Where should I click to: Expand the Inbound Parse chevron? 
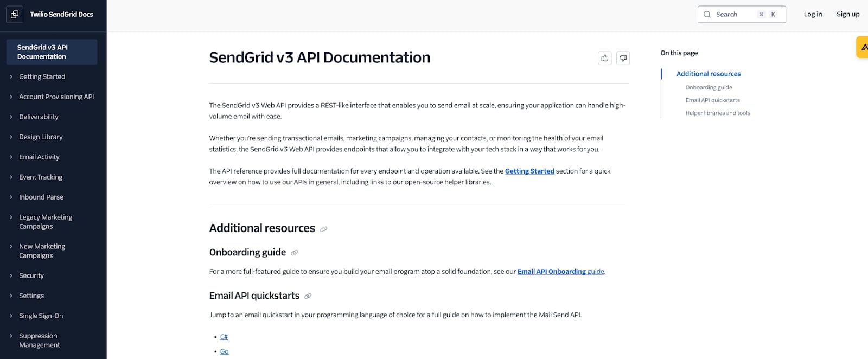click(11, 197)
